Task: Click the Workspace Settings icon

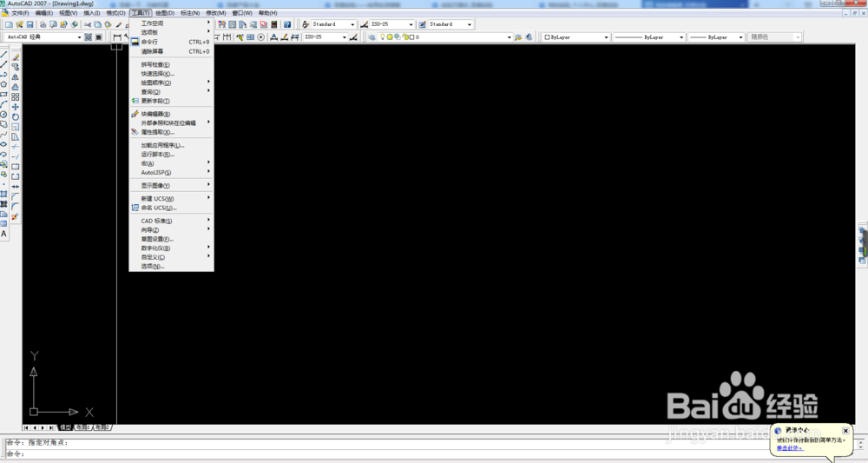Action: [x=88, y=37]
